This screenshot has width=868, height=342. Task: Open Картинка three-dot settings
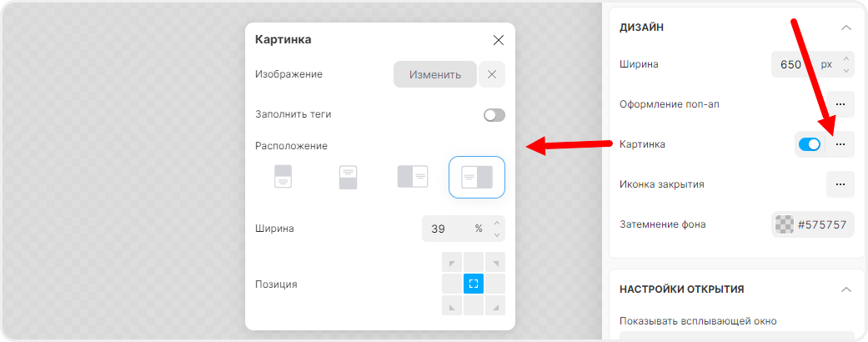click(840, 144)
